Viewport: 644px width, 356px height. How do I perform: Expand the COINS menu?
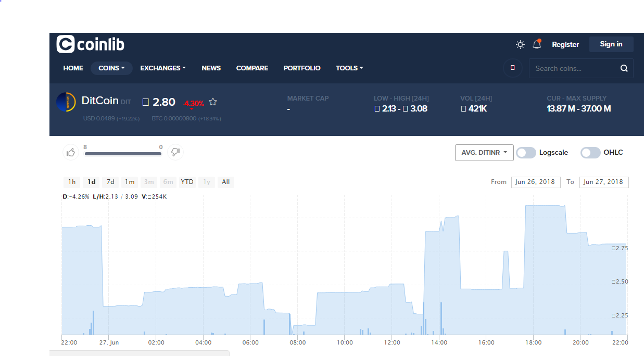pos(111,68)
